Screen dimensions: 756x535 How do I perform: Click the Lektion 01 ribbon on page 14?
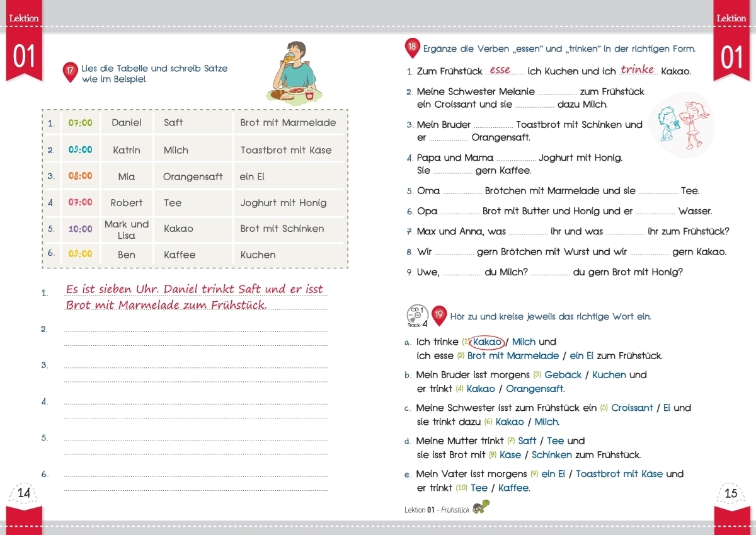click(24, 42)
